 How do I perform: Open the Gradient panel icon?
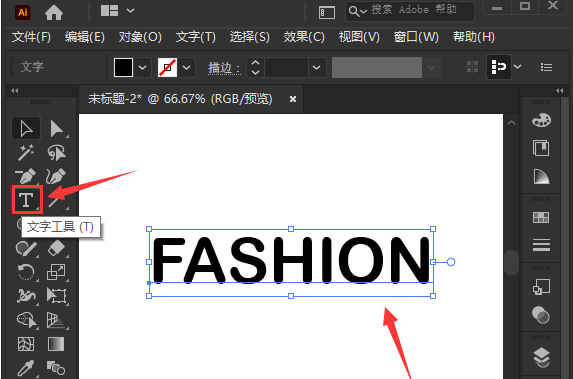tap(541, 177)
